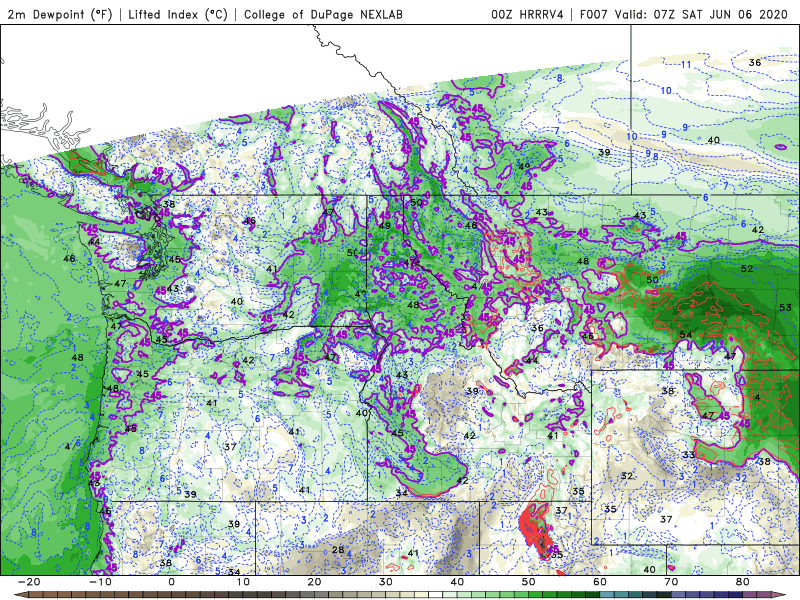Click the dewpoint value 53 on the map

pos(785,307)
